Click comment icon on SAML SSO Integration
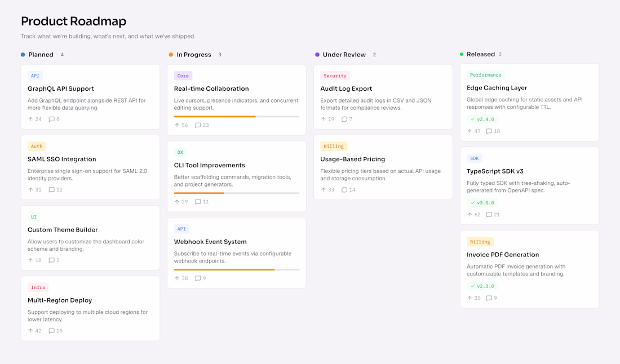Image resolution: width=620 pixels, height=364 pixels. 52,190
